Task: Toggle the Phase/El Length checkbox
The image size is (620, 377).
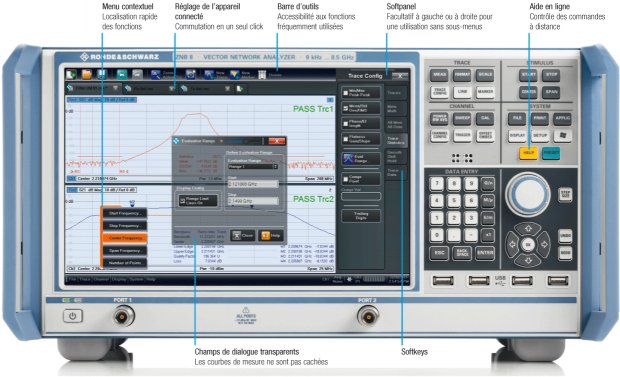Action: point(346,124)
